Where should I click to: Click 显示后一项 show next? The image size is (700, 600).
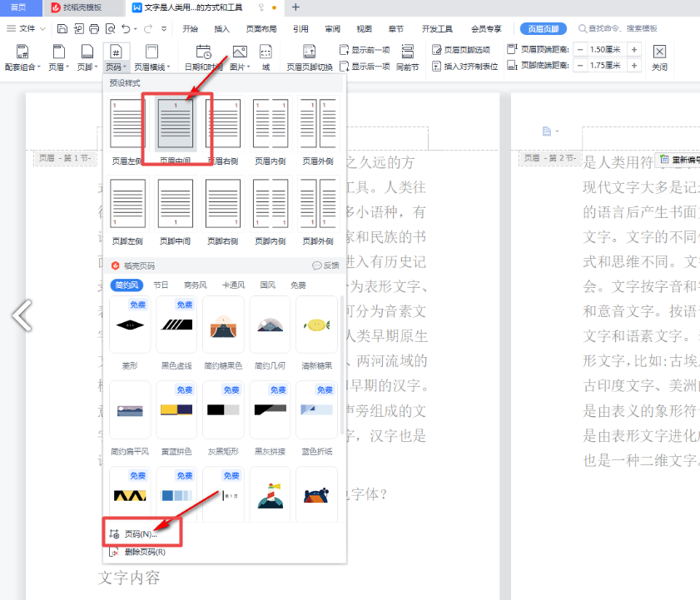pos(365,67)
